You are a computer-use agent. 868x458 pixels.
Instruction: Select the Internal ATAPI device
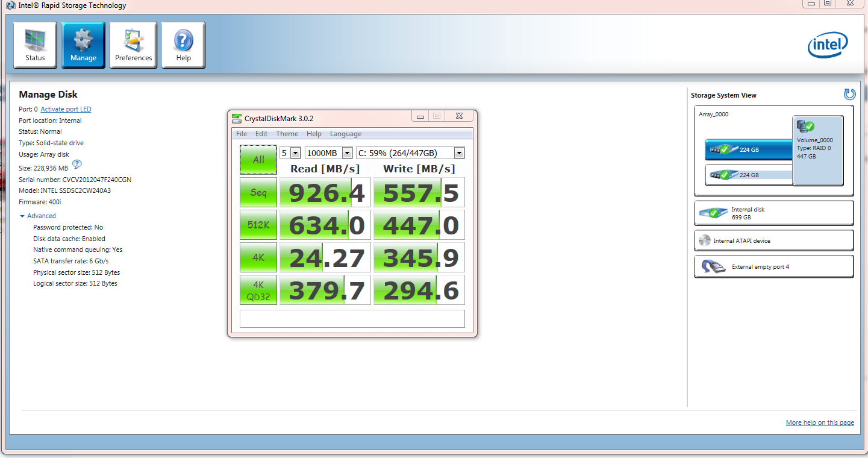[773, 240]
